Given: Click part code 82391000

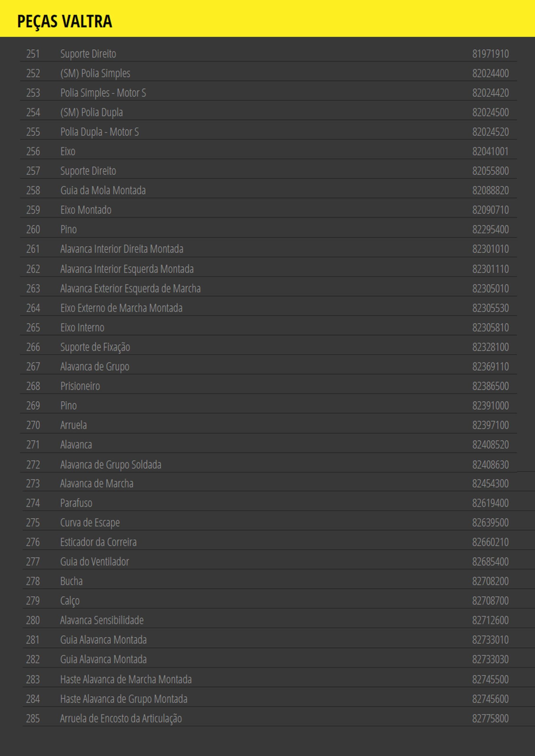Looking at the screenshot, I should pyautogui.click(x=490, y=406).
